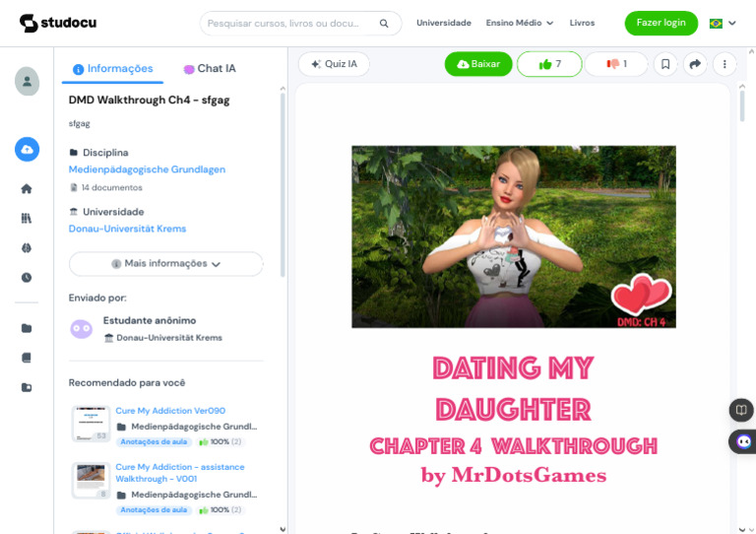The width and height of the screenshot is (756, 534).
Task: Click the document viewer scrollbar
Action: coord(742,105)
